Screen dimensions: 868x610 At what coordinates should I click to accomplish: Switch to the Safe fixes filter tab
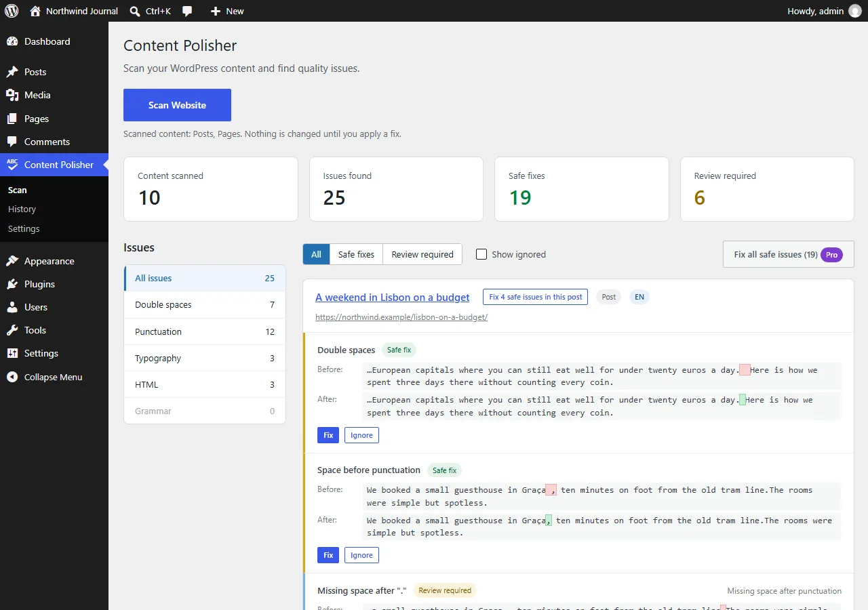tap(356, 254)
